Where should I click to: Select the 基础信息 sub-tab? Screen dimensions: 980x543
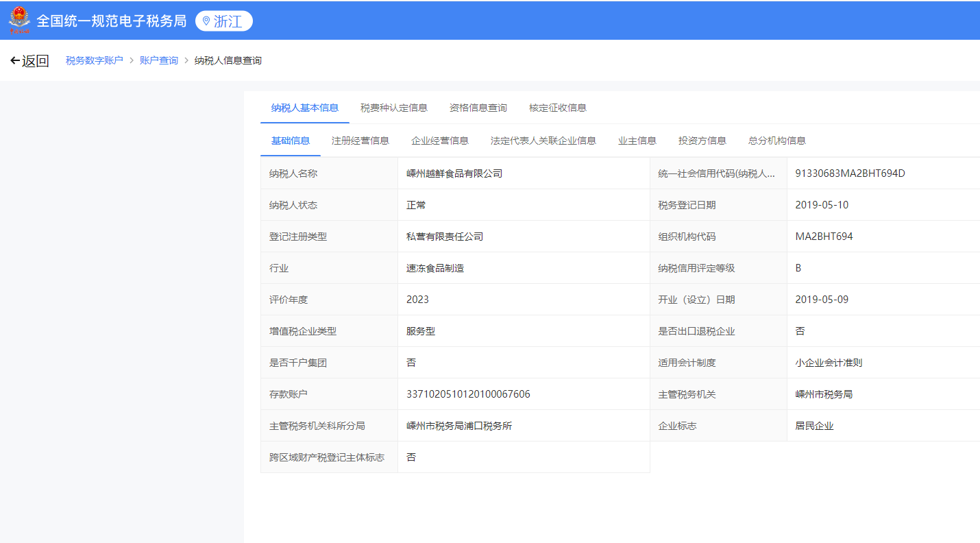(x=290, y=141)
